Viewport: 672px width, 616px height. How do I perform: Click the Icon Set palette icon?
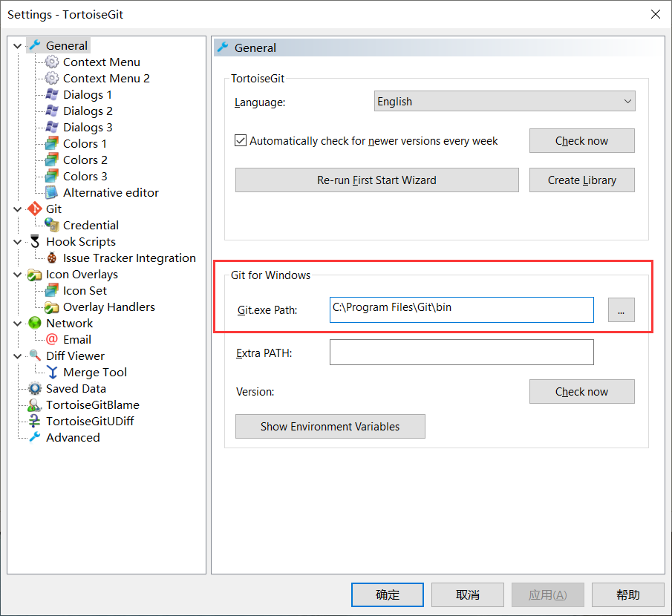coord(52,290)
